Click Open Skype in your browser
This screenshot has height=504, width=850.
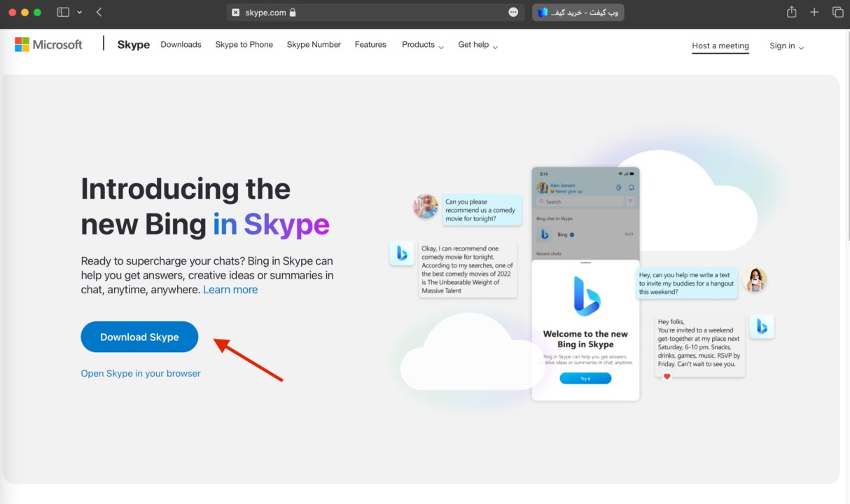pos(141,373)
